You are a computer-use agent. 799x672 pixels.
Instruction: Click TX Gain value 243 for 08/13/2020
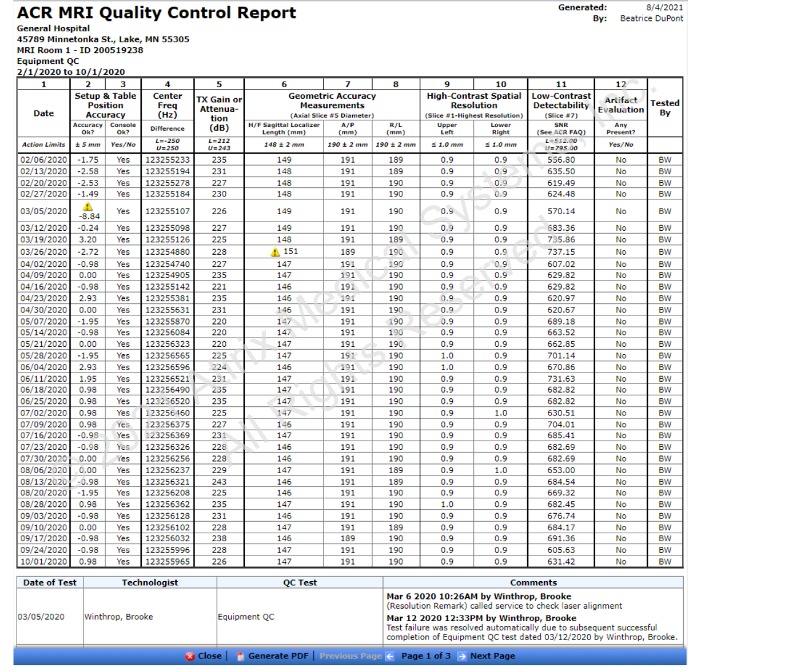[x=219, y=482]
